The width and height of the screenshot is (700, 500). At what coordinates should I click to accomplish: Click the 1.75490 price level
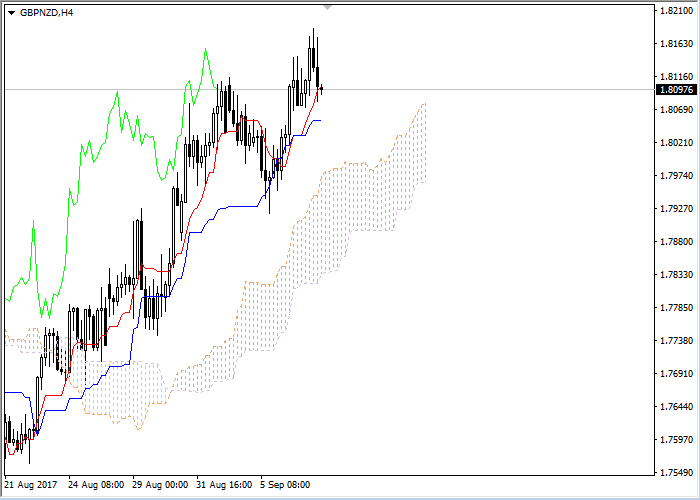676,473
